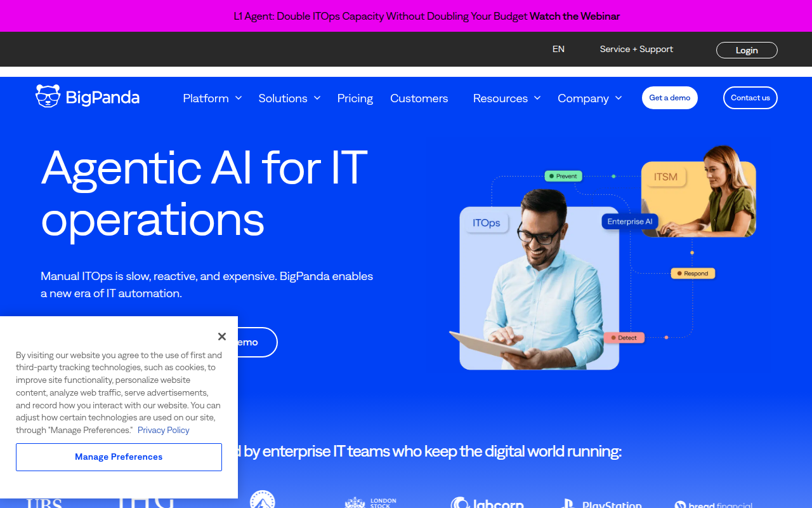Click the Labcorp customer logo
This screenshot has width=812, height=508.
[x=487, y=503]
